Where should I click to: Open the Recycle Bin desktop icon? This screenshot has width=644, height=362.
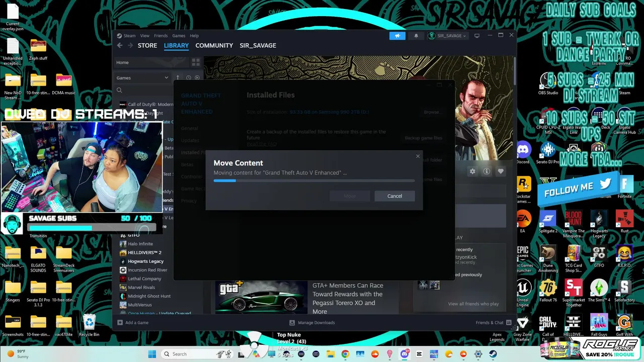pos(89,325)
